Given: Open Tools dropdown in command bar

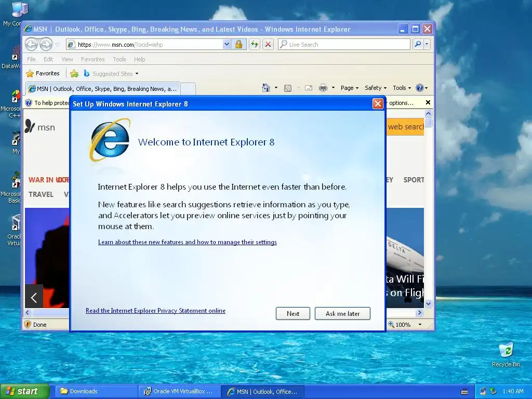Looking at the screenshot, I should [x=402, y=88].
